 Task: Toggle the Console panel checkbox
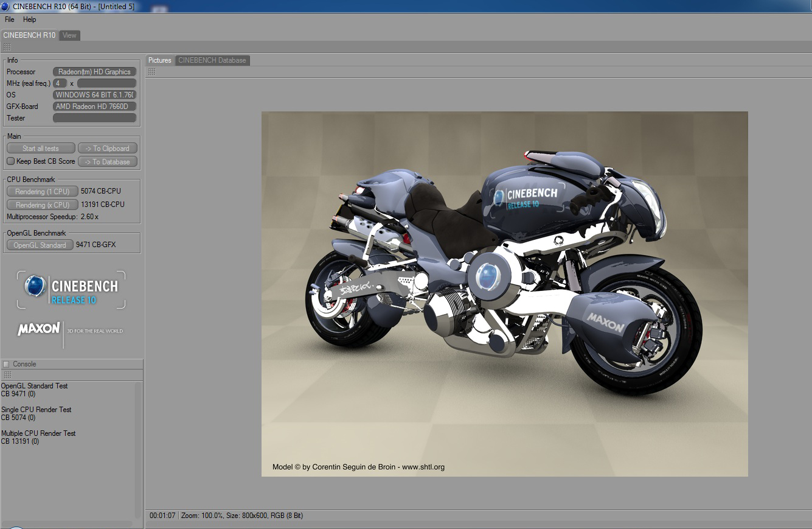pos(6,364)
